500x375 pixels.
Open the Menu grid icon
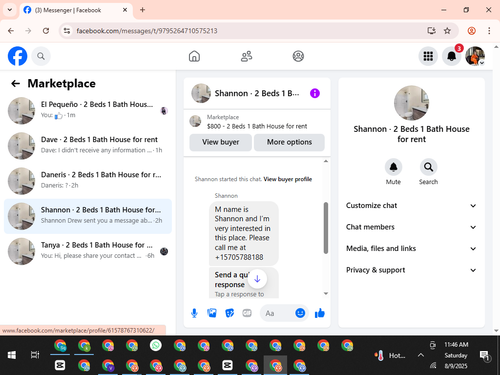(x=428, y=56)
